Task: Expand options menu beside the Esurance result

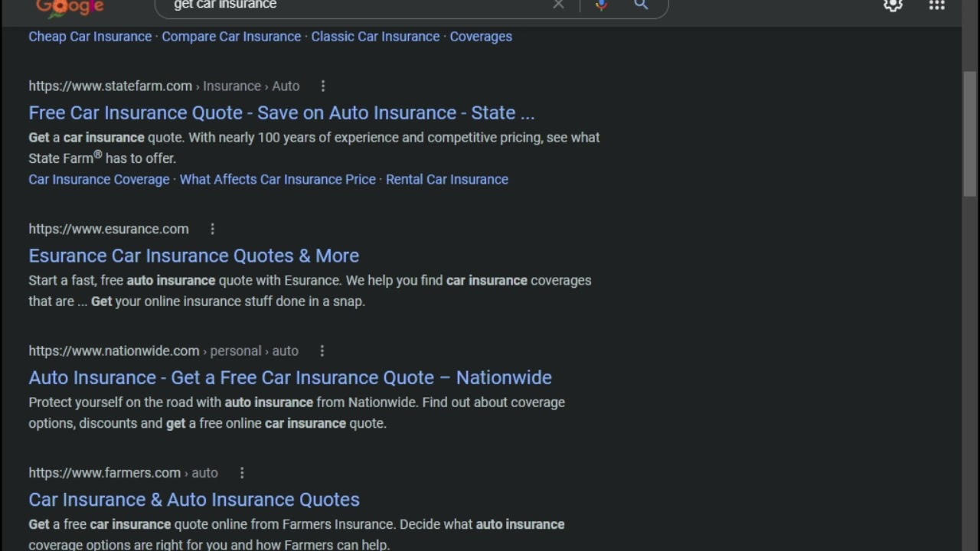Action: [x=212, y=228]
